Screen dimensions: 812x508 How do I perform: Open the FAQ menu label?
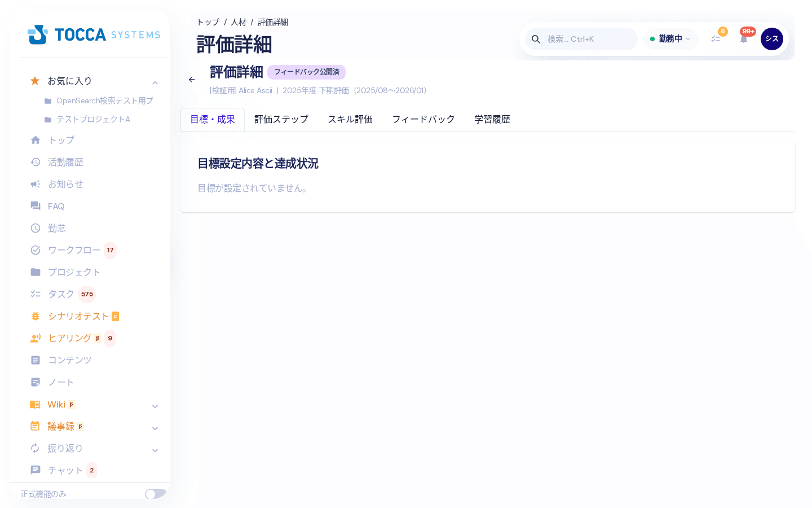tap(56, 206)
